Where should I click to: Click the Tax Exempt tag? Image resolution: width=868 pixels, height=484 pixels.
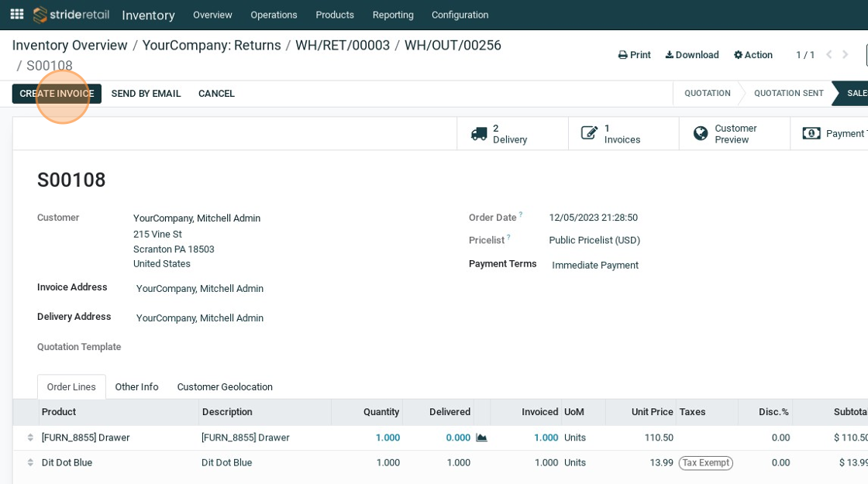coord(705,463)
